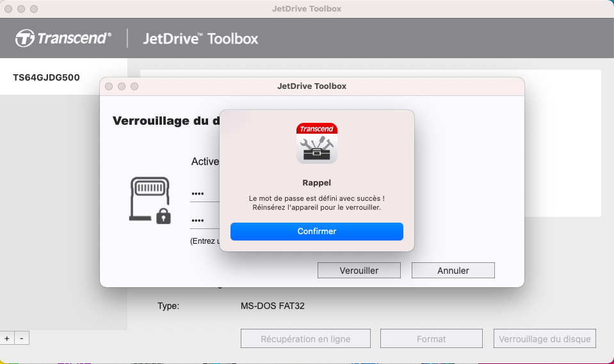Click the Type: label
The image size is (614, 364).
point(168,306)
